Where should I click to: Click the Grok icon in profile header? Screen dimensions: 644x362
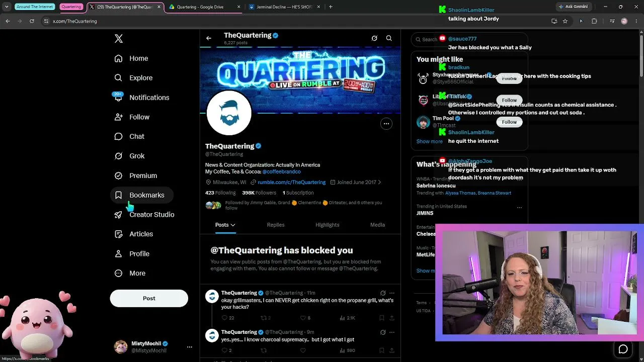(374, 38)
